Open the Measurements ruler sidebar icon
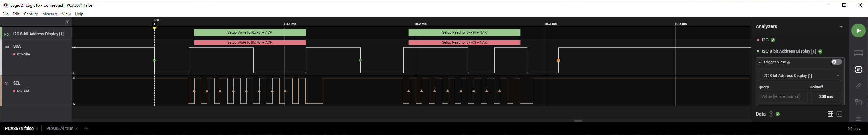Image resolution: width=868 pixels, height=135 pixels. click(x=858, y=86)
